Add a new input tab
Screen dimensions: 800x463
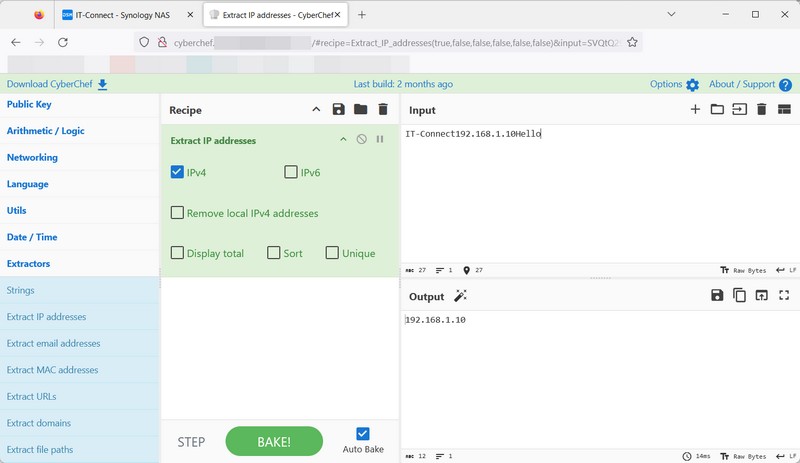pyautogui.click(x=695, y=109)
